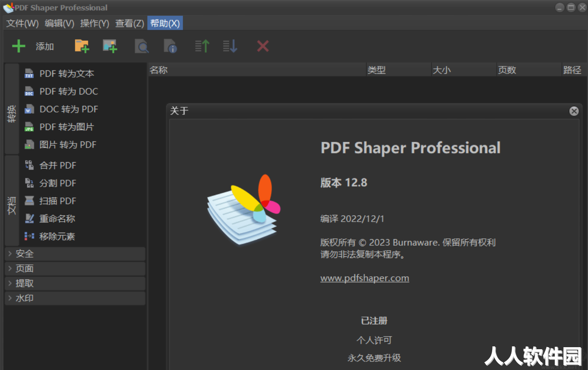Sort by the 页数 column header

click(529, 70)
